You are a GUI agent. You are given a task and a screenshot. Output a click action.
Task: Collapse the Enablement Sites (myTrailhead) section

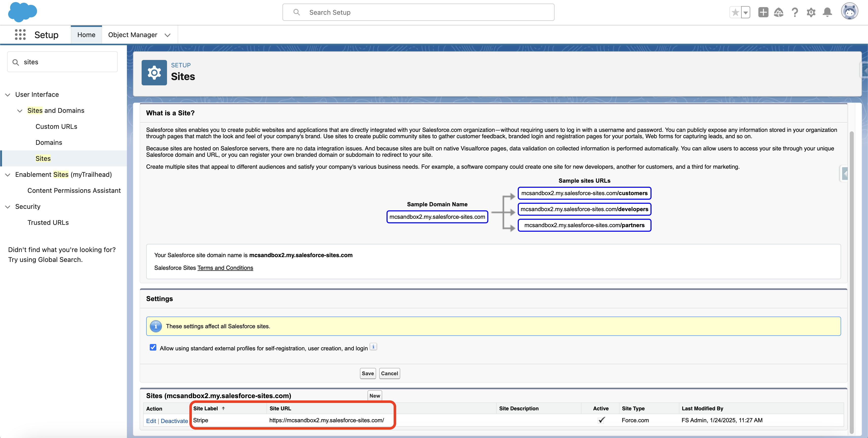pos(8,175)
